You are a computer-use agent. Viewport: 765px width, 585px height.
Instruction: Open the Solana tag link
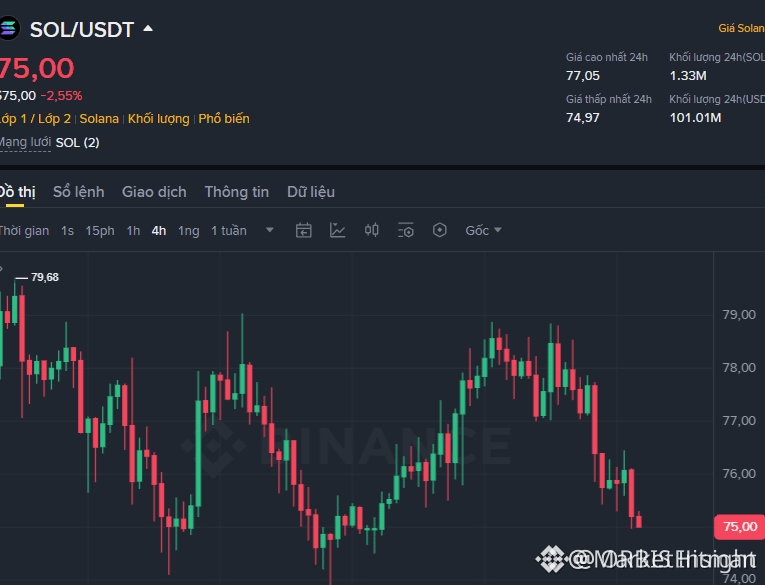coord(99,119)
